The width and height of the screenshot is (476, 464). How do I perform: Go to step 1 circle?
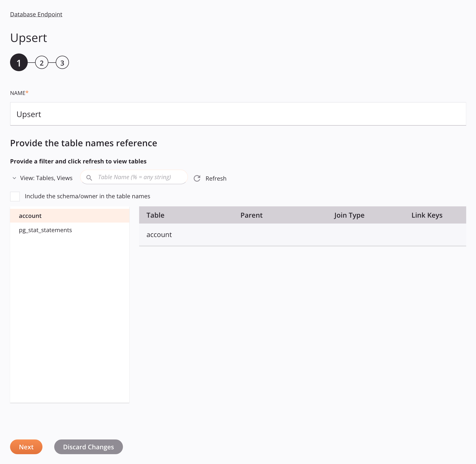(19, 63)
